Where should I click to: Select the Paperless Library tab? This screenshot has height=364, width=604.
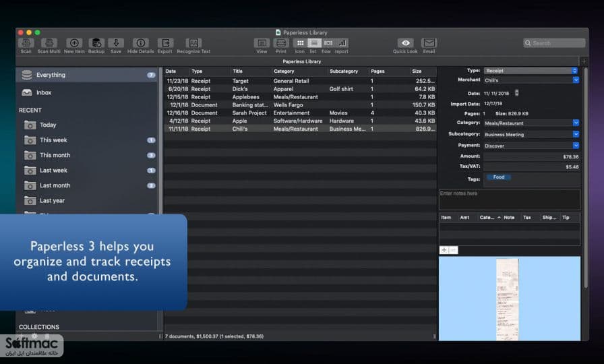point(301,61)
